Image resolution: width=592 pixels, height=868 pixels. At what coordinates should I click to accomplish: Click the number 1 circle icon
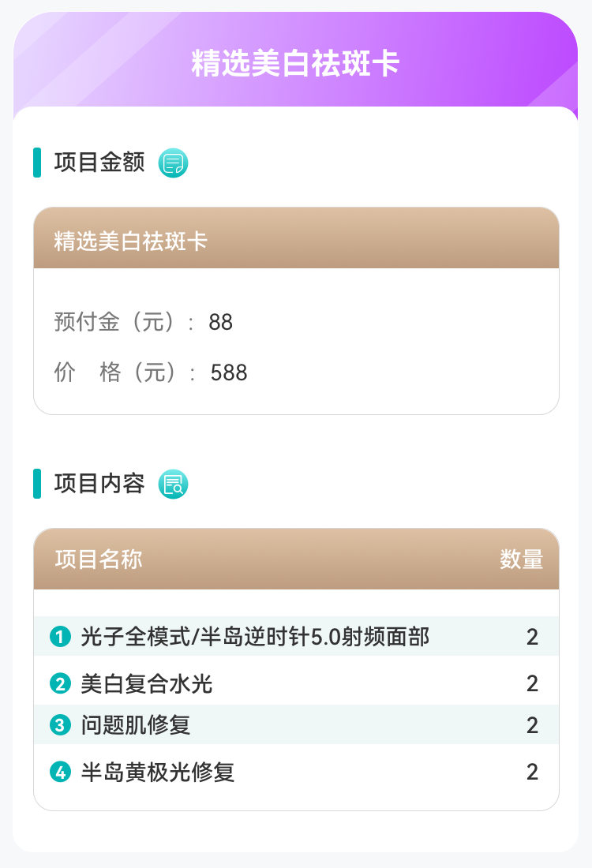pyautogui.click(x=60, y=636)
